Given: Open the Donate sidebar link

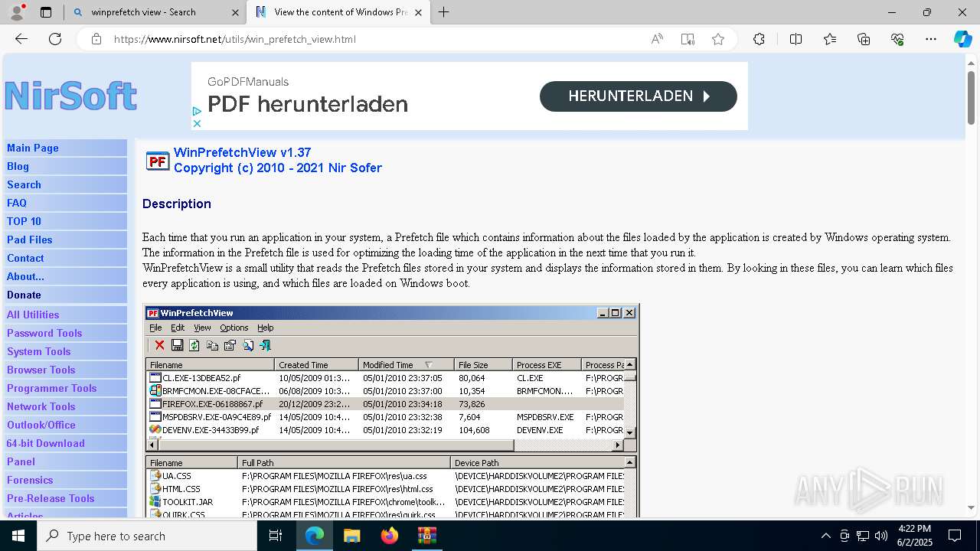Looking at the screenshot, I should [24, 295].
